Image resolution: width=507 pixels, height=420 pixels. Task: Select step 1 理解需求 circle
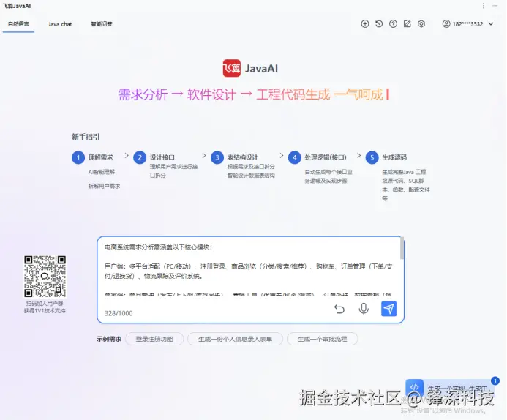click(x=78, y=157)
